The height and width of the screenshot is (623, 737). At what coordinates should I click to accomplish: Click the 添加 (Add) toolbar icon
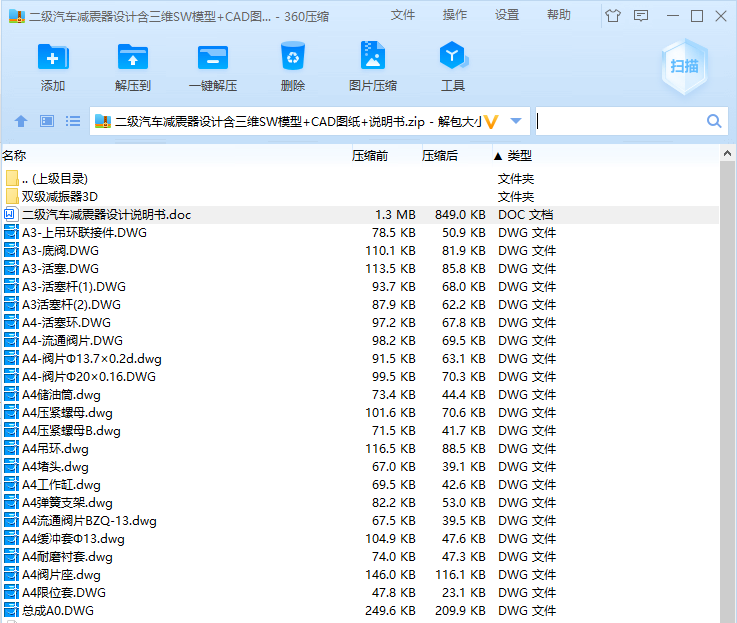[x=53, y=57]
